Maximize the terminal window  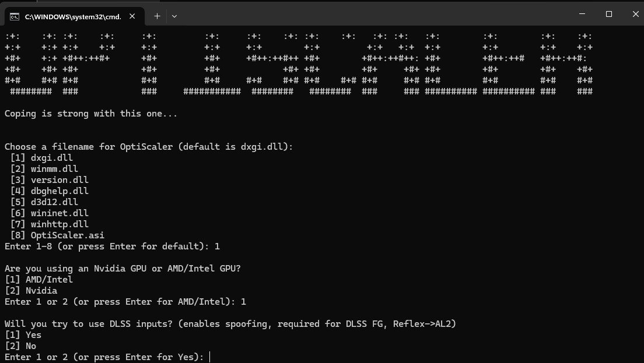[609, 14]
